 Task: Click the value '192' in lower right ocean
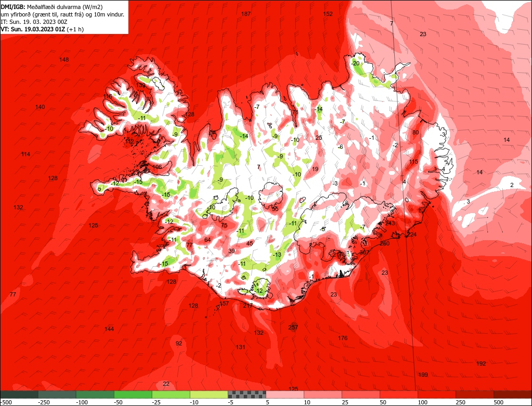(481, 363)
